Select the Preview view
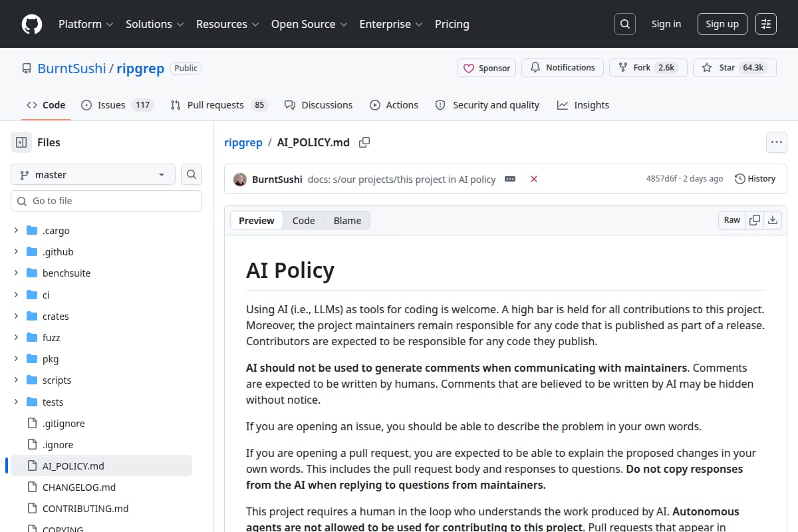 pos(257,220)
